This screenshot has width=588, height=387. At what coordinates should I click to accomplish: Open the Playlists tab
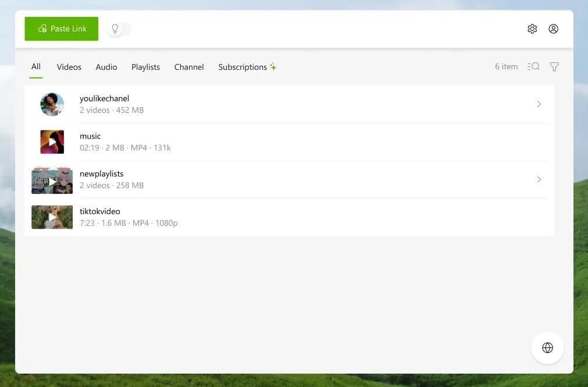145,67
